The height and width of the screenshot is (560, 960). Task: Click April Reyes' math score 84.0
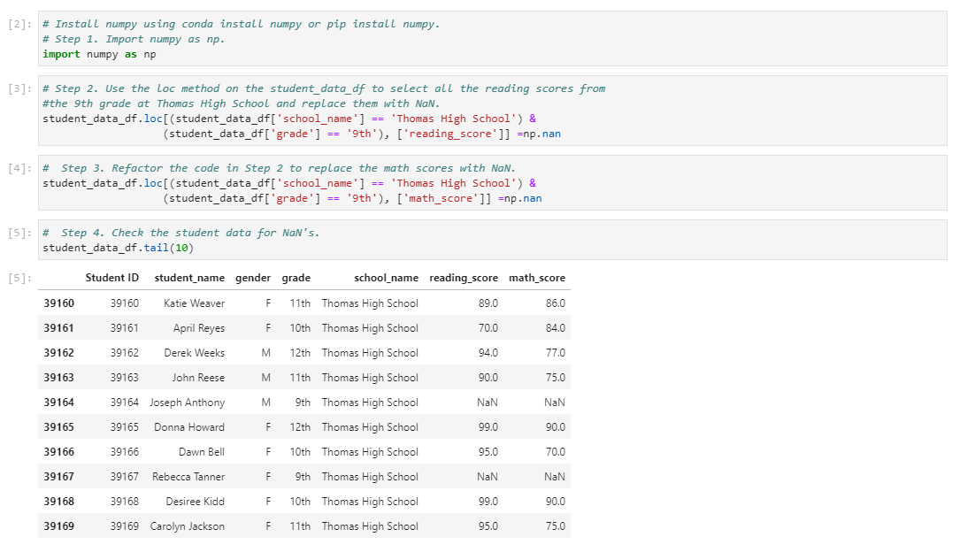tap(556, 328)
